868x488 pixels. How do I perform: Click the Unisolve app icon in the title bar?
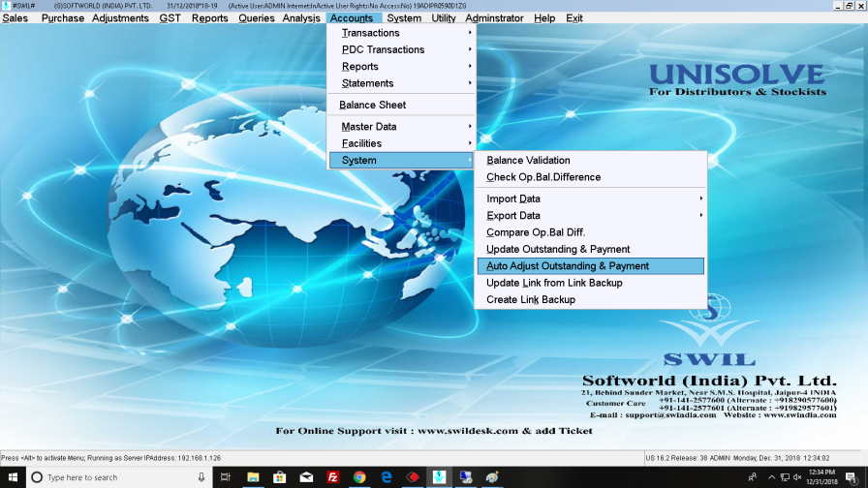(x=6, y=6)
